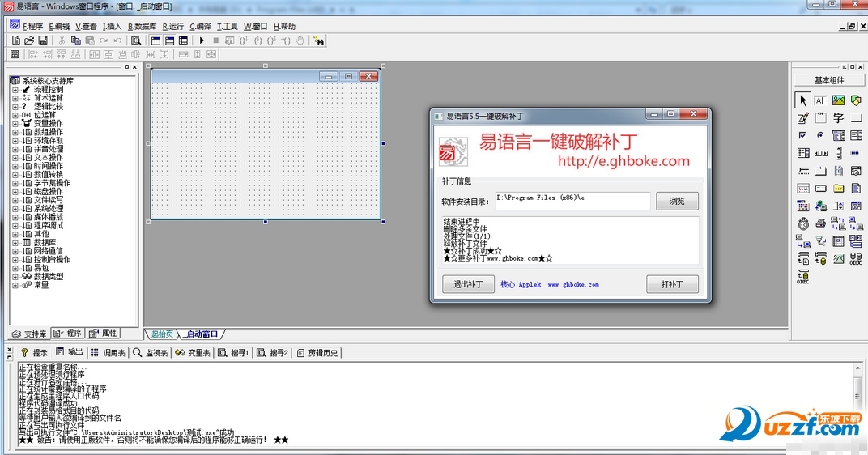Click the Stop square icon in the toolbar
The height and width of the screenshot is (455, 868).
[216, 40]
